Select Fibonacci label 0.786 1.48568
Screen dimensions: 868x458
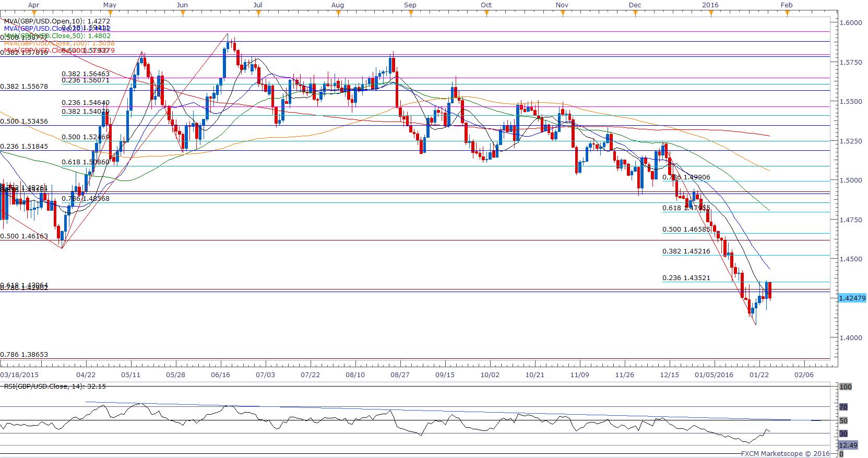click(x=86, y=199)
